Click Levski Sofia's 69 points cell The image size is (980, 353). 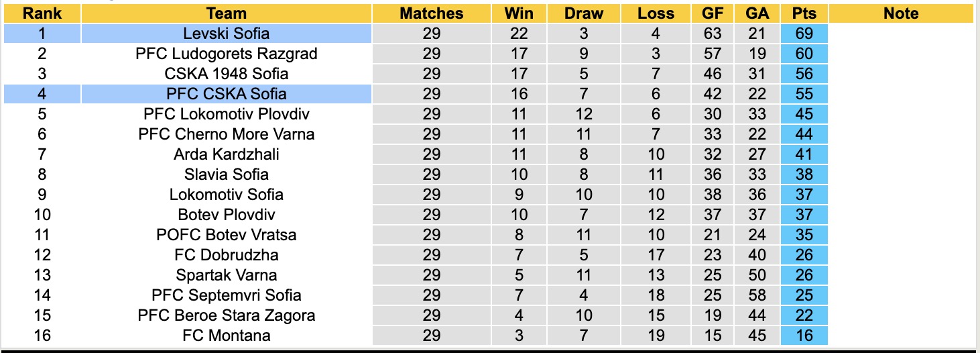coord(804,34)
